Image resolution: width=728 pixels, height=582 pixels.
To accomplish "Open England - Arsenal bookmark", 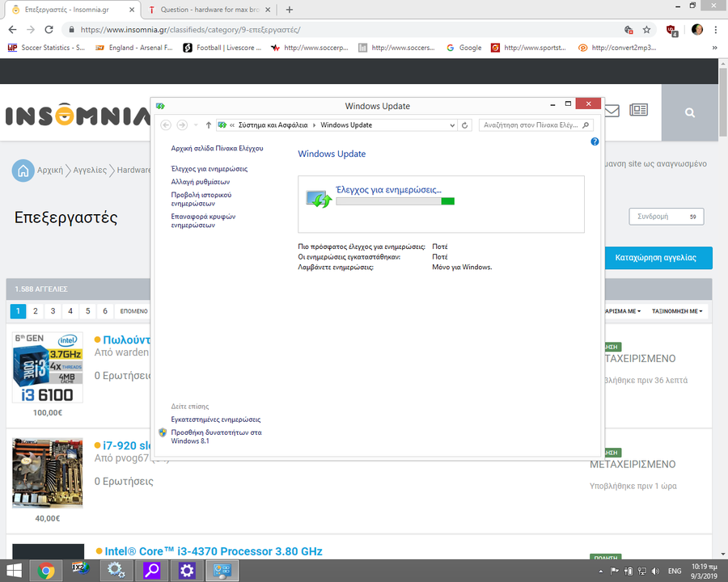I will [133, 48].
